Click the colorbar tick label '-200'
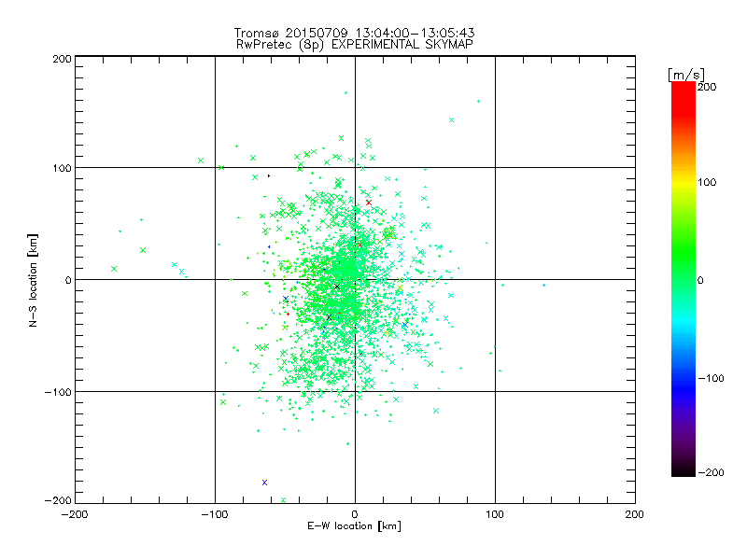 (x=711, y=472)
